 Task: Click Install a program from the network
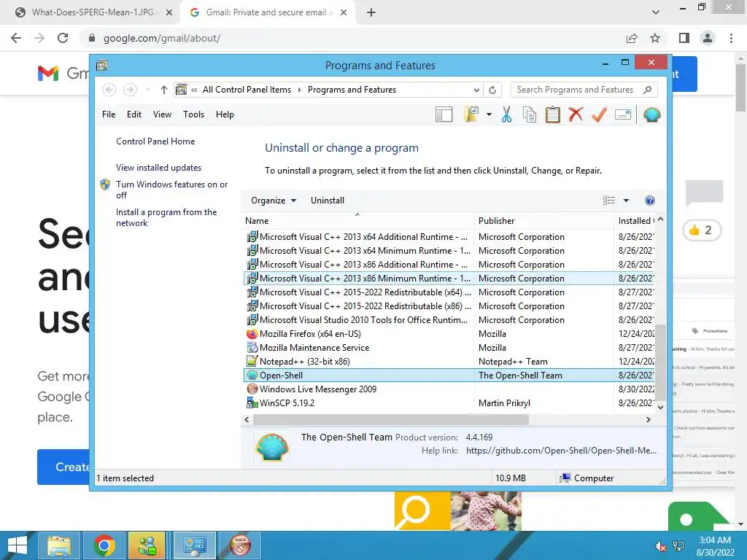tap(166, 217)
